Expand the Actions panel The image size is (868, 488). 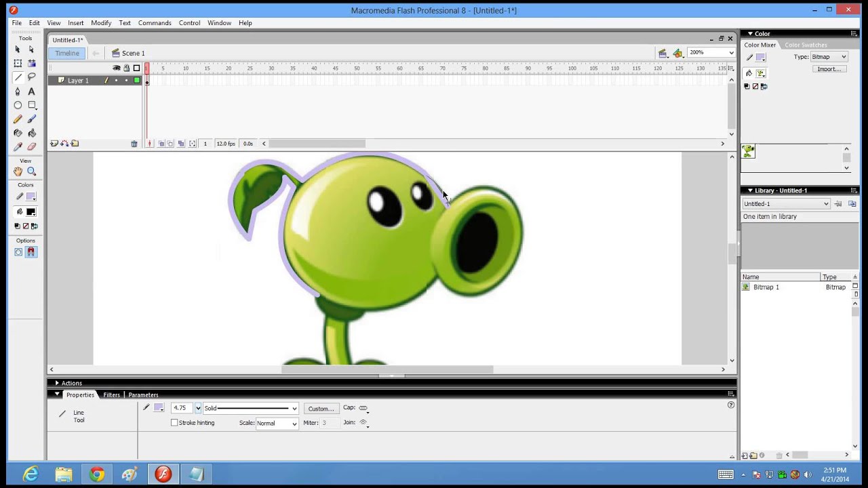tap(57, 383)
